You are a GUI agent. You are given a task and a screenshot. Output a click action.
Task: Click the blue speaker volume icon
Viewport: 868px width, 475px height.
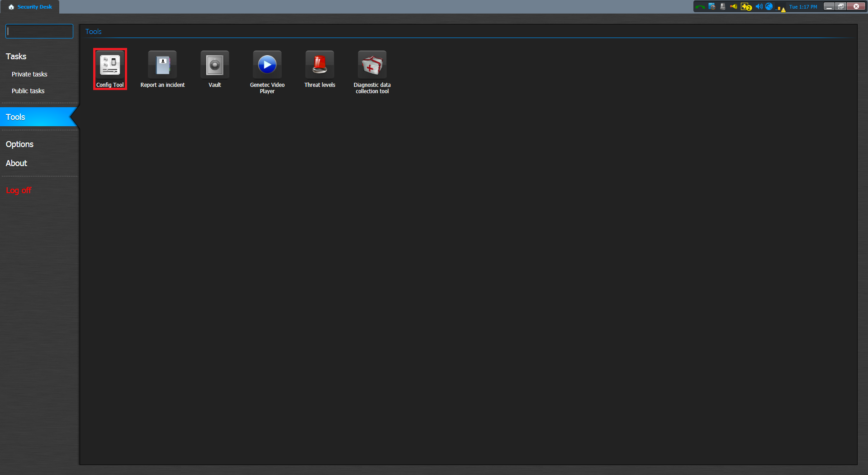click(x=759, y=7)
